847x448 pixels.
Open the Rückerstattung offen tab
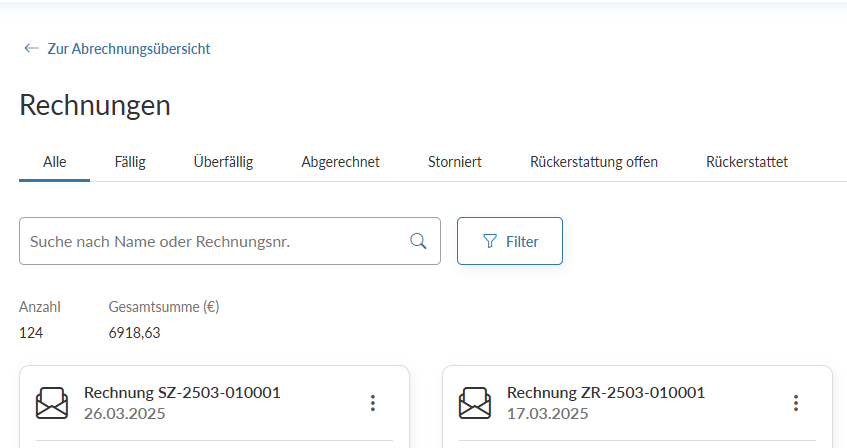pyautogui.click(x=594, y=162)
